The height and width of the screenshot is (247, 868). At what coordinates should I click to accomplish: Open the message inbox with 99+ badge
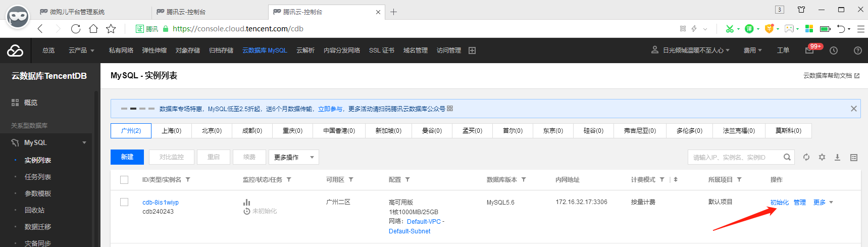pos(809,51)
